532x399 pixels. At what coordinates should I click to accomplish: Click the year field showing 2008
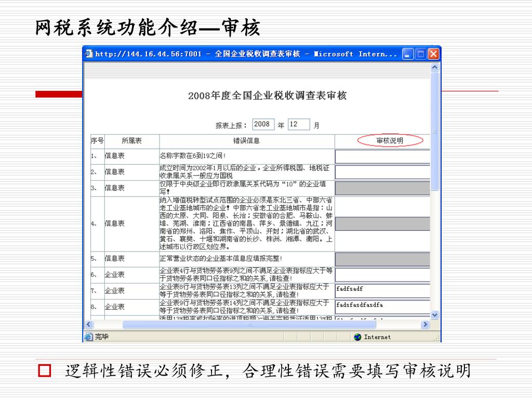pyautogui.click(x=263, y=125)
